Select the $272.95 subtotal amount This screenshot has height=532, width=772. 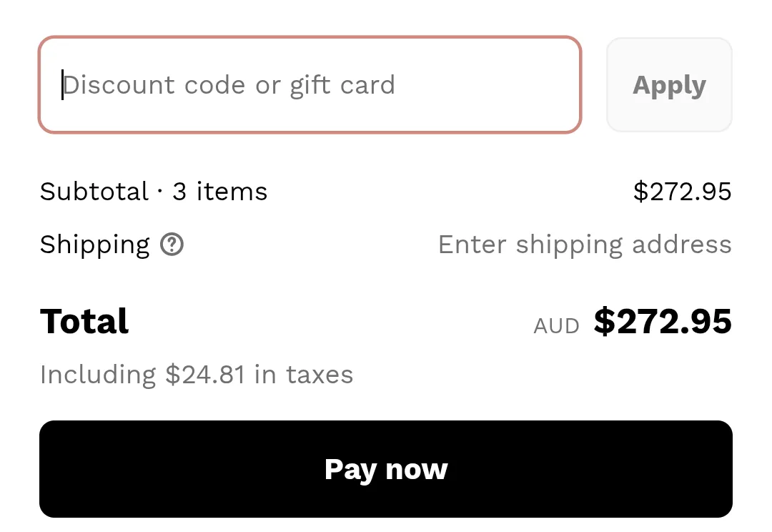click(x=683, y=191)
